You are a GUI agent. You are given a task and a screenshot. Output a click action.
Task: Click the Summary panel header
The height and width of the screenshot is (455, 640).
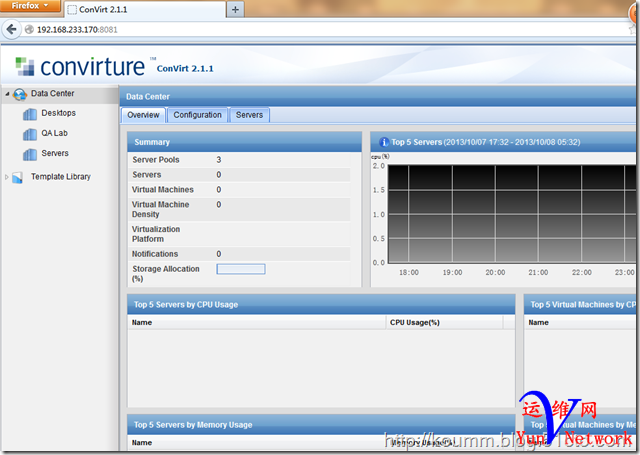pos(244,142)
